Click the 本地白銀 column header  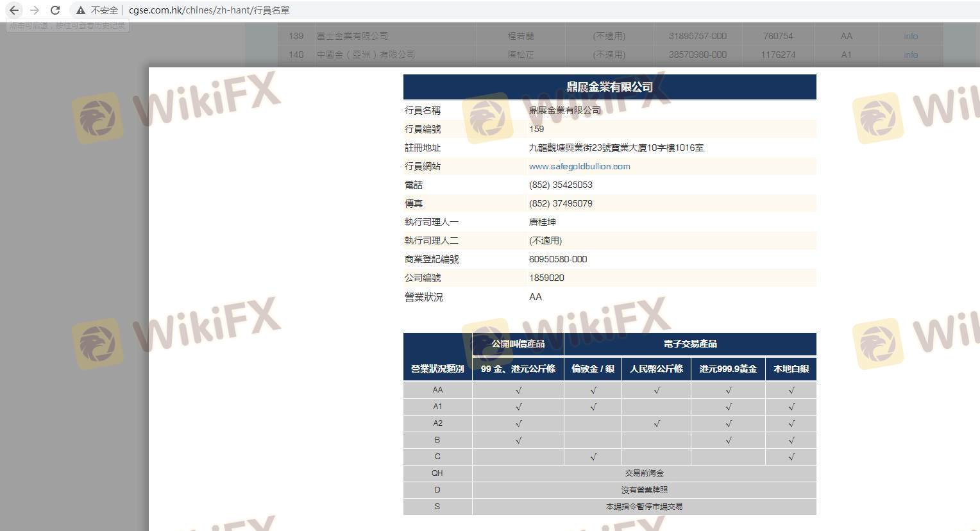point(791,369)
